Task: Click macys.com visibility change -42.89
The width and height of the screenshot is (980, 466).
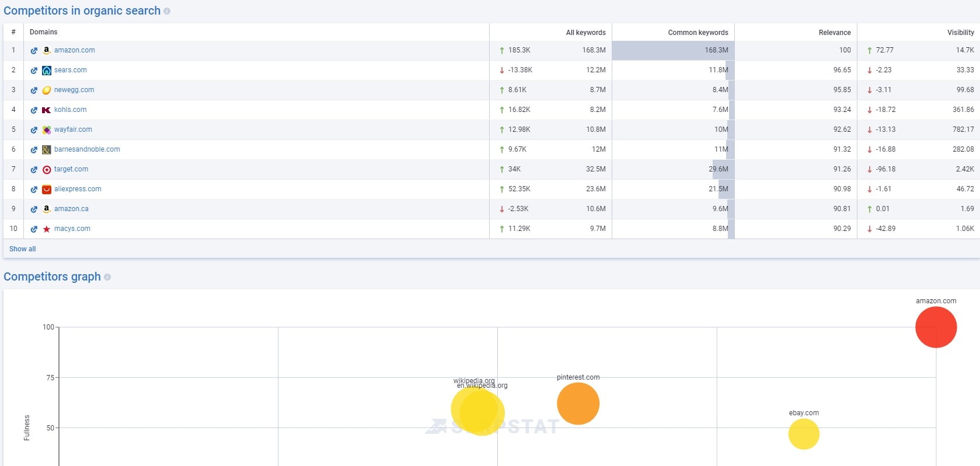Action: tap(885, 229)
